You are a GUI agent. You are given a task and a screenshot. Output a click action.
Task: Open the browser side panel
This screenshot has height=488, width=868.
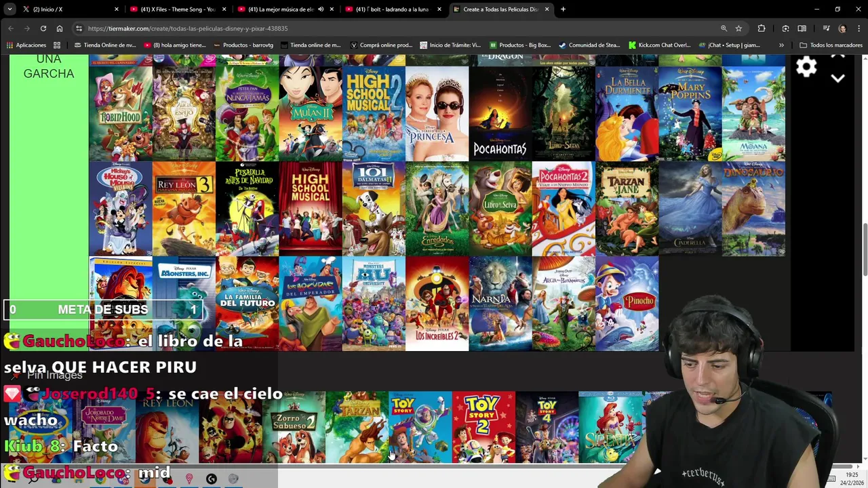pos(802,28)
